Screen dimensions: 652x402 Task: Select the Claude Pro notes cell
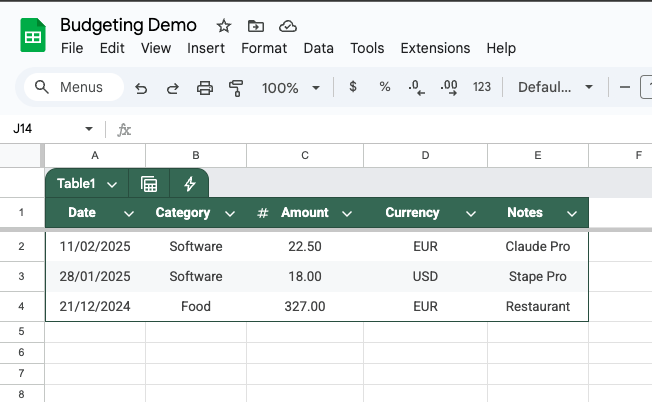537,246
